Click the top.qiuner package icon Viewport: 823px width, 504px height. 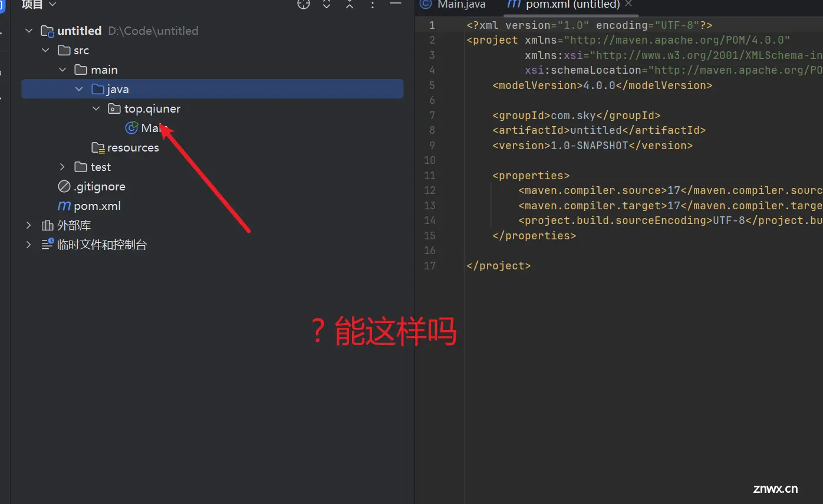(x=114, y=108)
